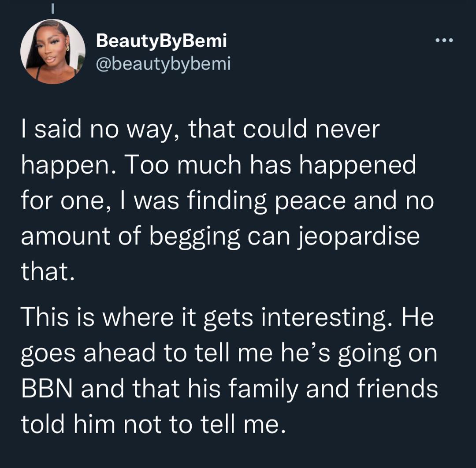Click the line starting "goes ahead to tell"
The height and width of the screenshot is (468, 476).
tap(228, 353)
